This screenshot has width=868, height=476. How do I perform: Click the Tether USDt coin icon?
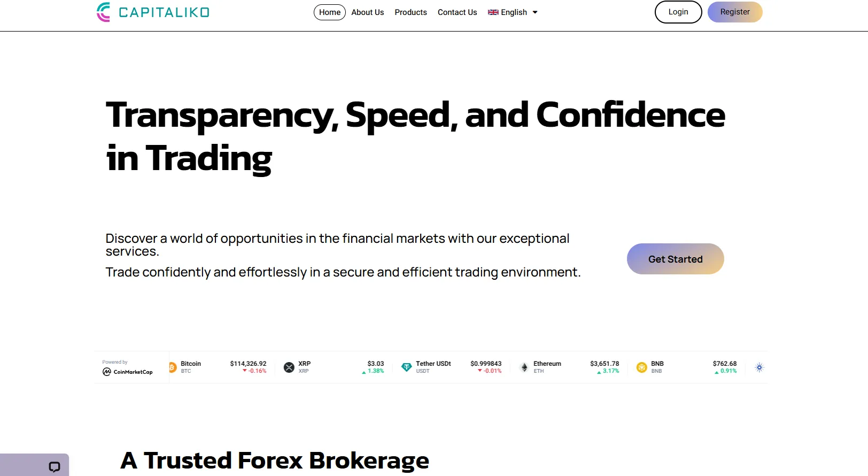(x=407, y=367)
